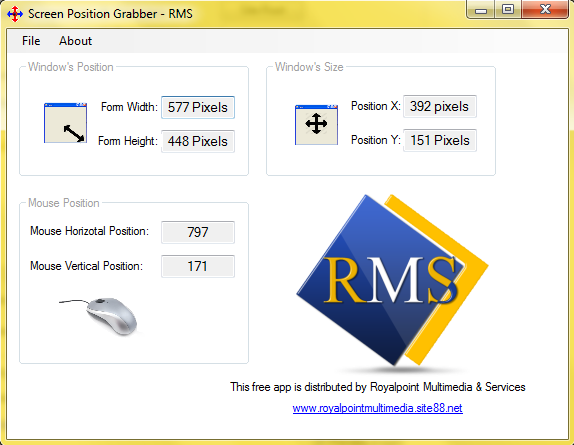Click the app icon in title bar
Viewport: 574px width, 445px height.
[15, 14]
